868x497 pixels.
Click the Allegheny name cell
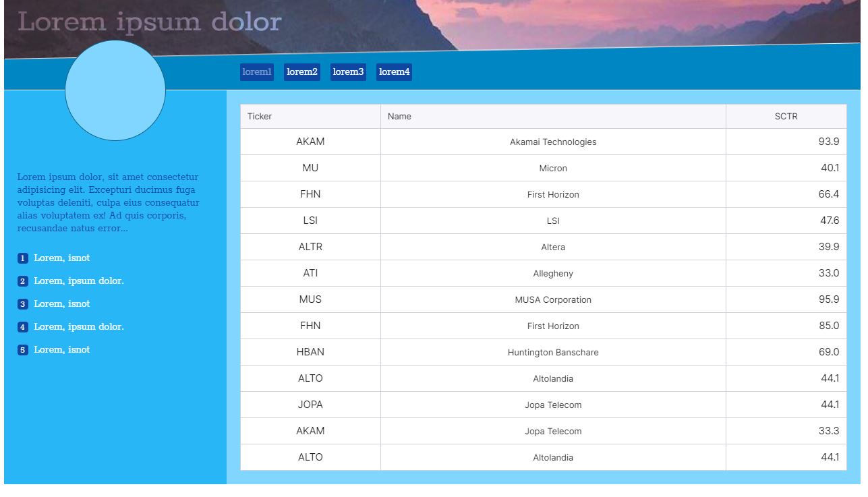[x=553, y=273]
